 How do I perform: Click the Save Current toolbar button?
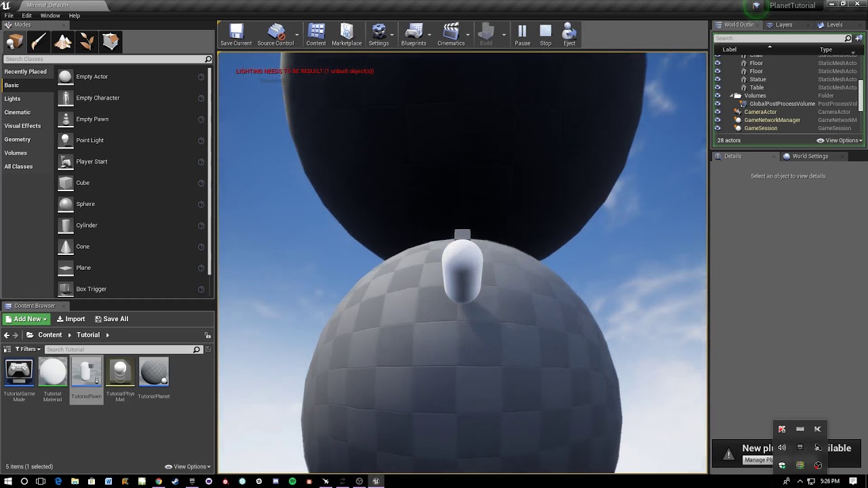pos(236,35)
